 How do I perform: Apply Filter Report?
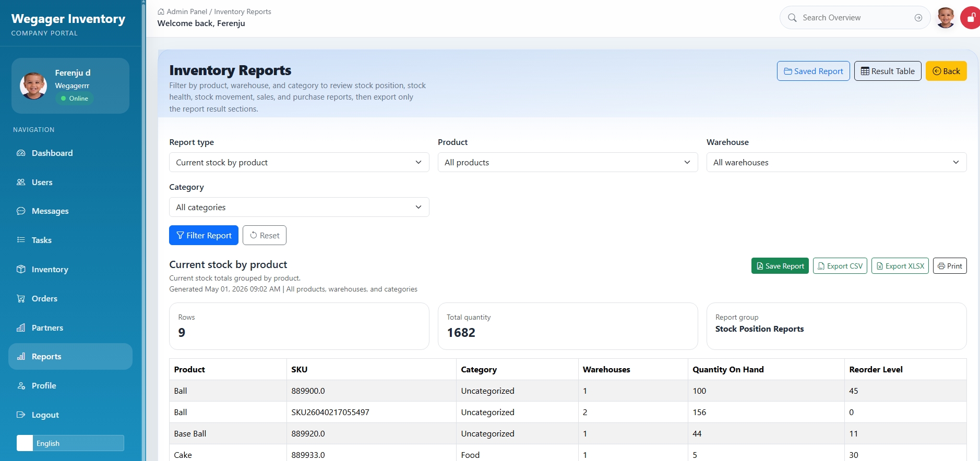pyautogui.click(x=204, y=235)
